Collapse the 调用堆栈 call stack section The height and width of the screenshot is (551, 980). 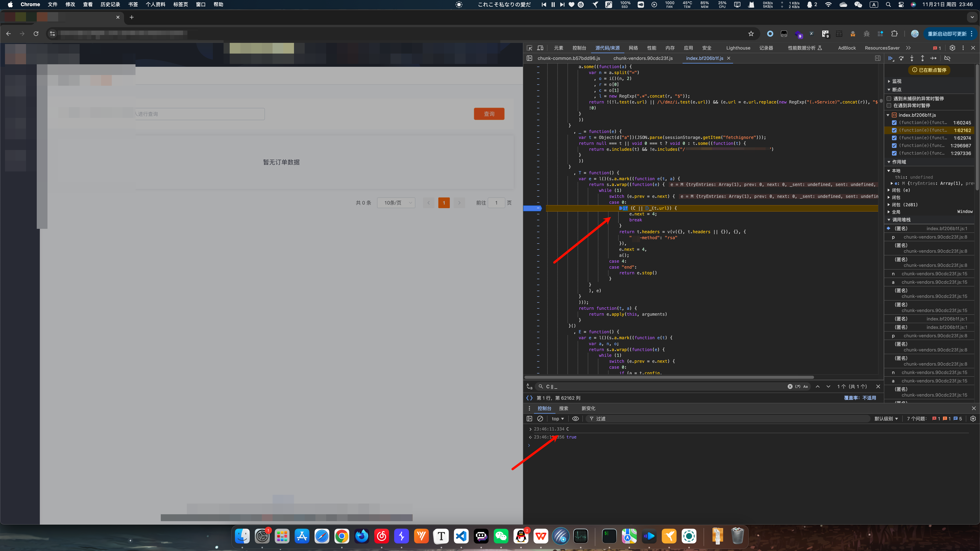tap(899, 219)
